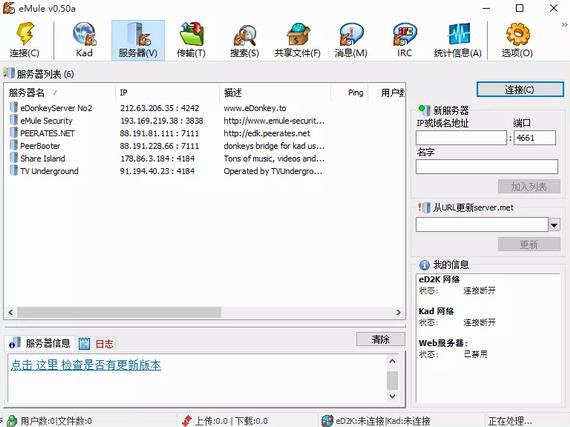Open the Options (选项) gear icon
The height and width of the screenshot is (427, 570).
coord(518,34)
